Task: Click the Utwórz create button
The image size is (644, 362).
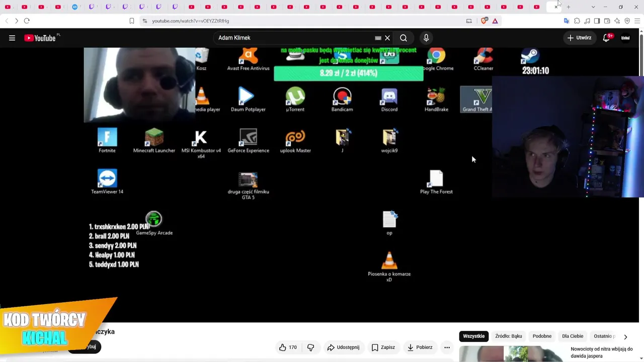Action: [x=579, y=38]
